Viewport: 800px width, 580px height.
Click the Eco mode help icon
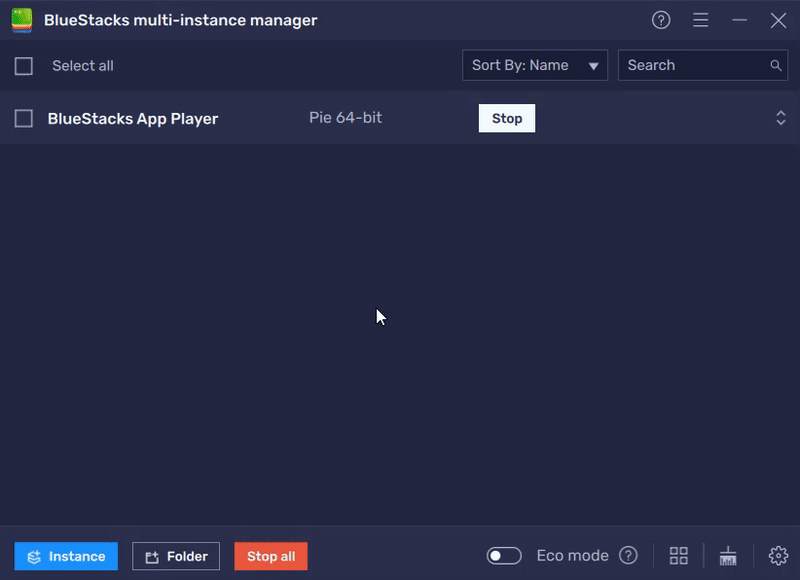[x=629, y=555]
